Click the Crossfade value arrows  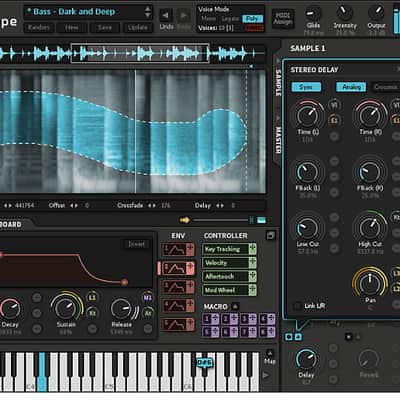[152, 206]
